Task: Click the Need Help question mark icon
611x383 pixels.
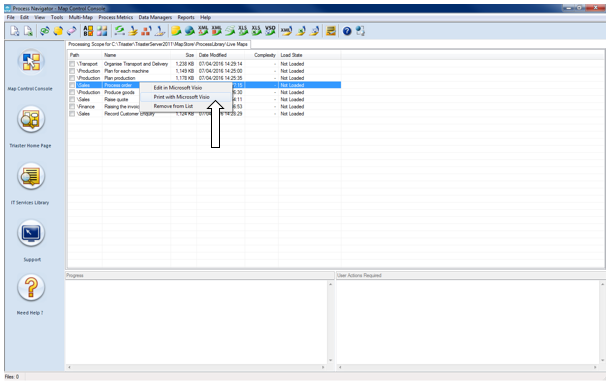Action: pos(31,288)
